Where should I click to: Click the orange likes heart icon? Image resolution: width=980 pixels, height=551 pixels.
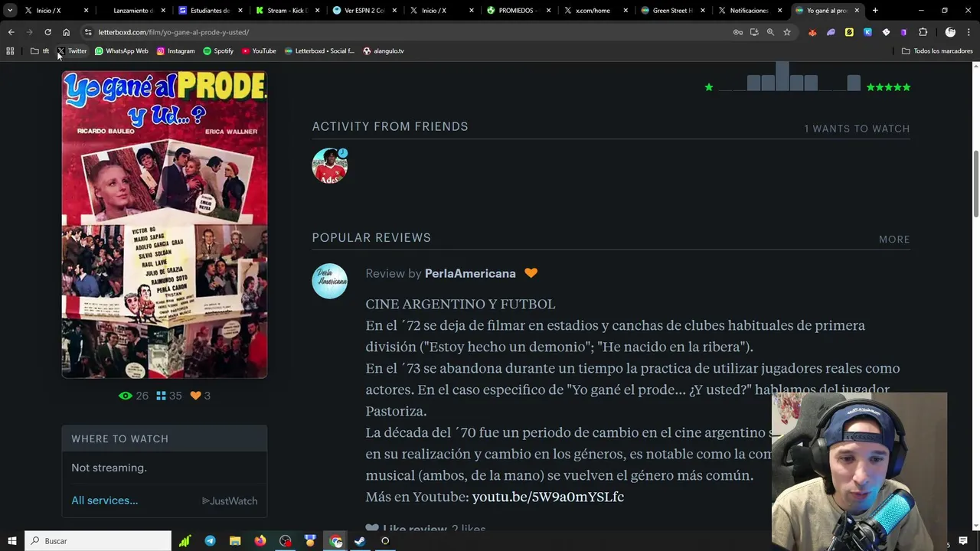(x=195, y=396)
